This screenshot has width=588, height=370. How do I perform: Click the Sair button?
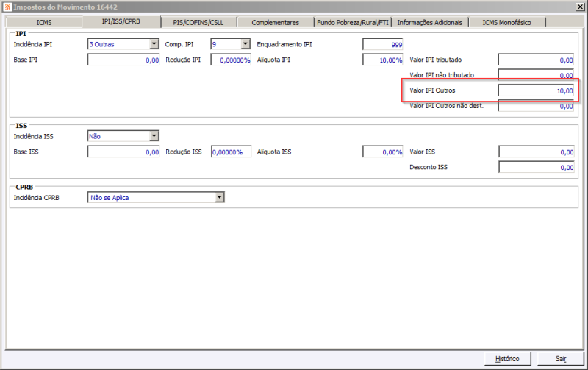pos(561,359)
